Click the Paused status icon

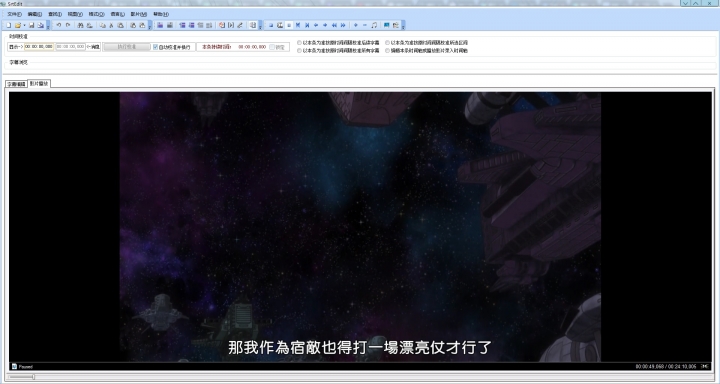pyautogui.click(x=14, y=367)
